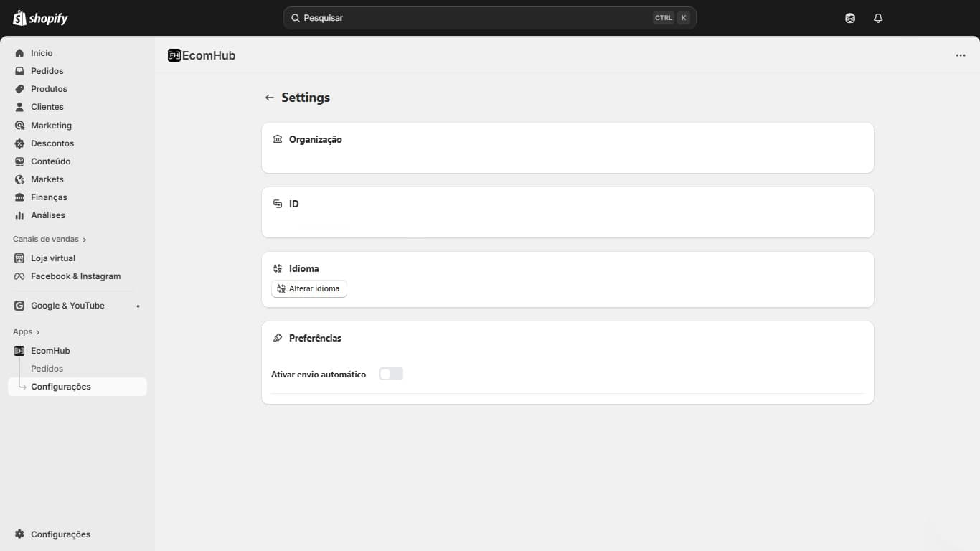Viewport: 980px width, 551px height.
Task: Open the notifications bell icon
Action: tap(878, 18)
